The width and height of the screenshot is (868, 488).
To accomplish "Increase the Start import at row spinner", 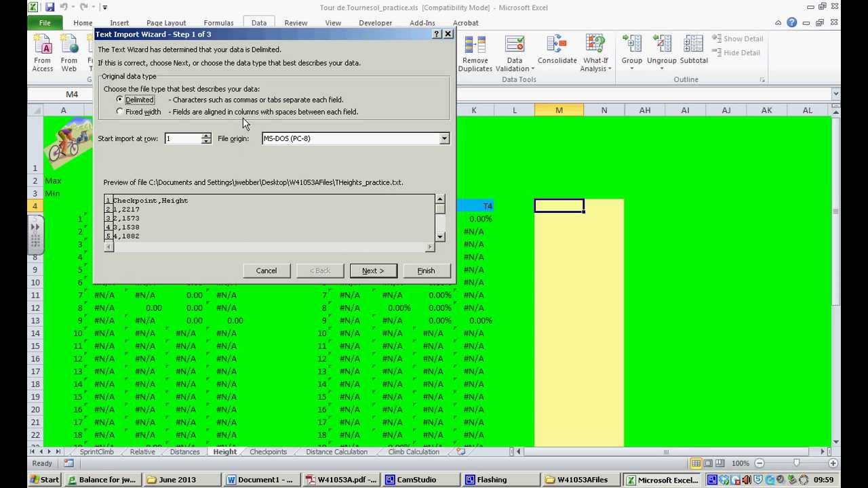I will [206, 136].
